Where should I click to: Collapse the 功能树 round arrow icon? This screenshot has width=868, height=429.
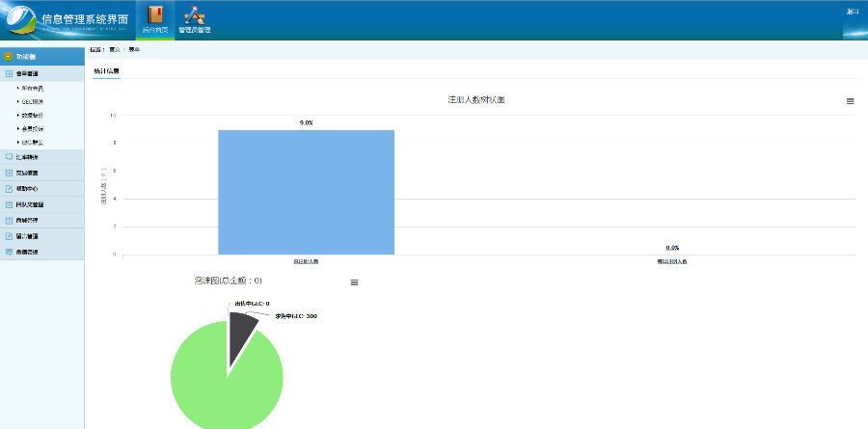tap(8, 57)
